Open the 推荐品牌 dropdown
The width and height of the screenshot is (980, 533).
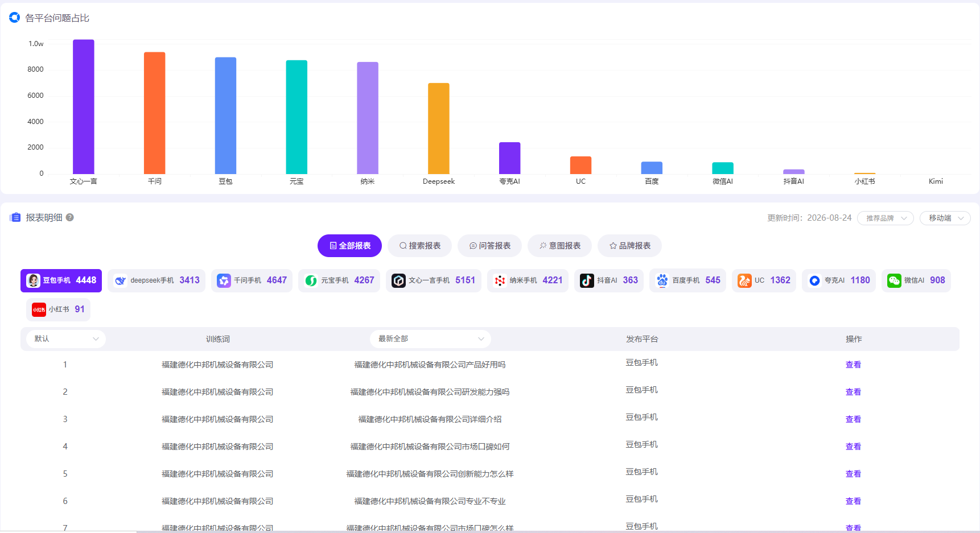point(886,218)
